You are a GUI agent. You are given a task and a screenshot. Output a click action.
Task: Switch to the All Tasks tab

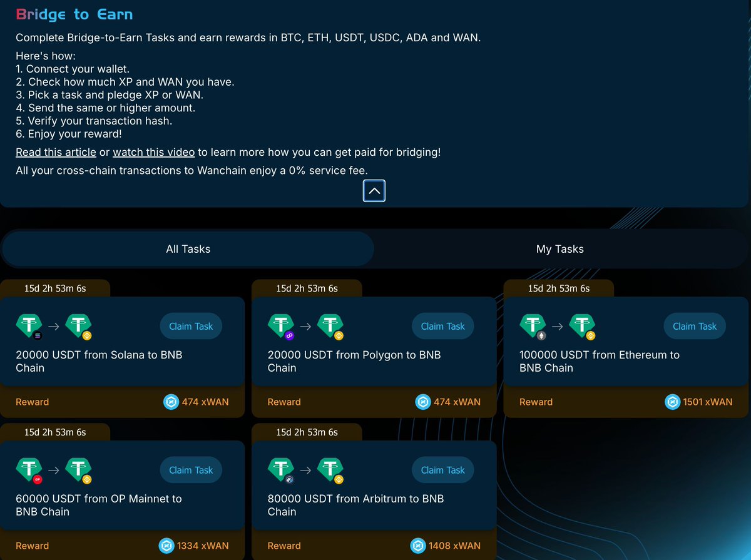(x=188, y=249)
